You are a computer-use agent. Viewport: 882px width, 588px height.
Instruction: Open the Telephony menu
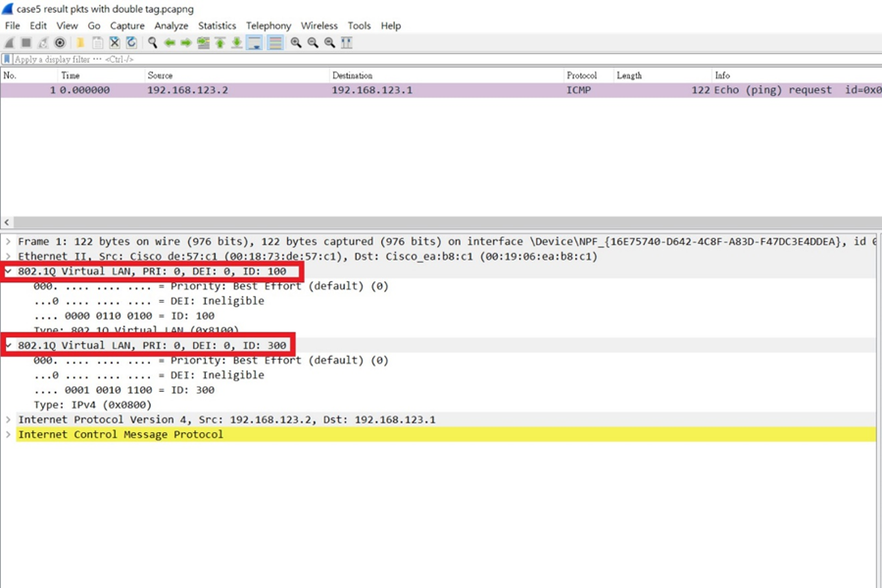click(x=269, y=25)
